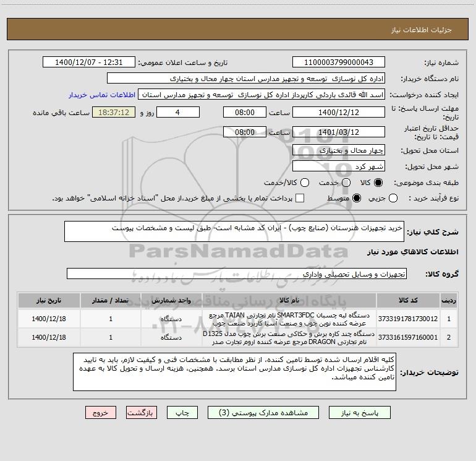Click product code 373319178173​0012

[408, 319]
